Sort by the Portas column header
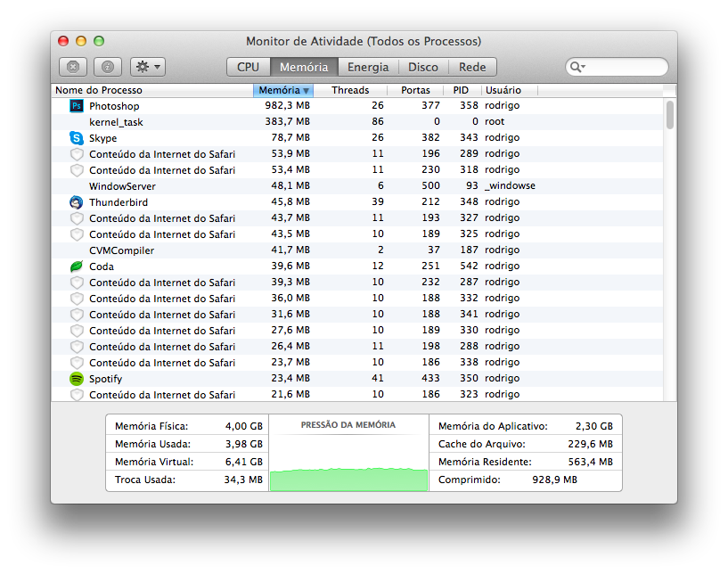This screenshot has width=728, height=574. [x=415, y=90]
